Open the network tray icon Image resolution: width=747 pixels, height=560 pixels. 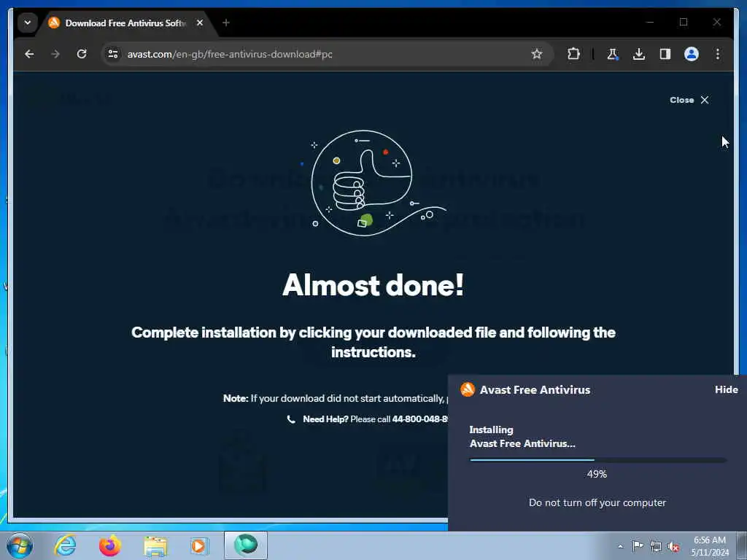coord(656,546)
